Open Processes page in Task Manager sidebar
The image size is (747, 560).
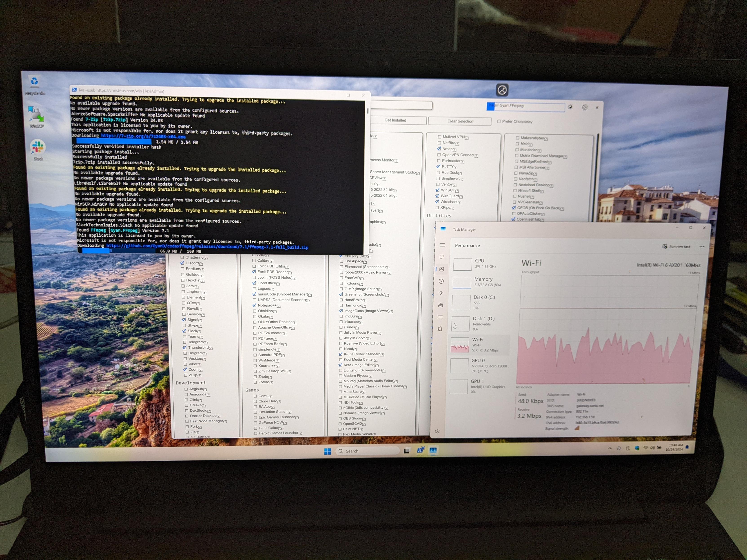pyautogui.click(x=442, y=257)
